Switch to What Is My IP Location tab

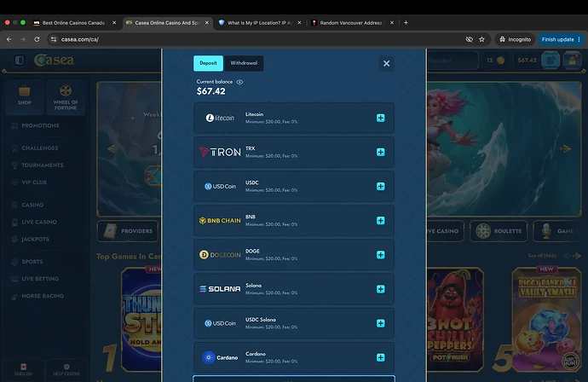click(x=260, y=23)
